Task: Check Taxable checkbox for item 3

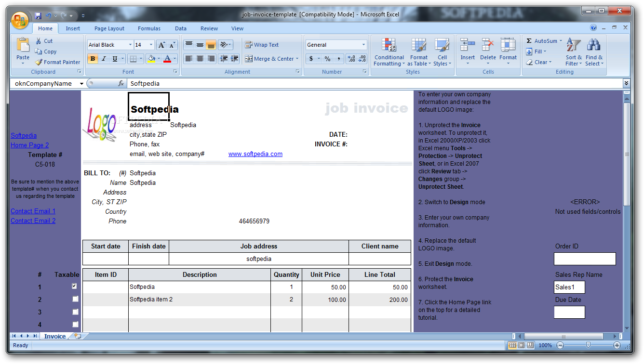Action: [x=75, y=312]
